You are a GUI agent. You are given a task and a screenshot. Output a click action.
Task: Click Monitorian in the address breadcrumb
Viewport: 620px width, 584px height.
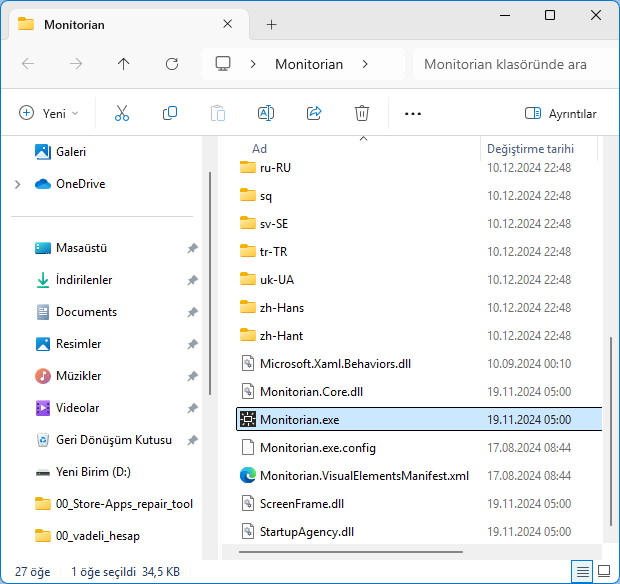pyautogui.click(x=309, y=64)
